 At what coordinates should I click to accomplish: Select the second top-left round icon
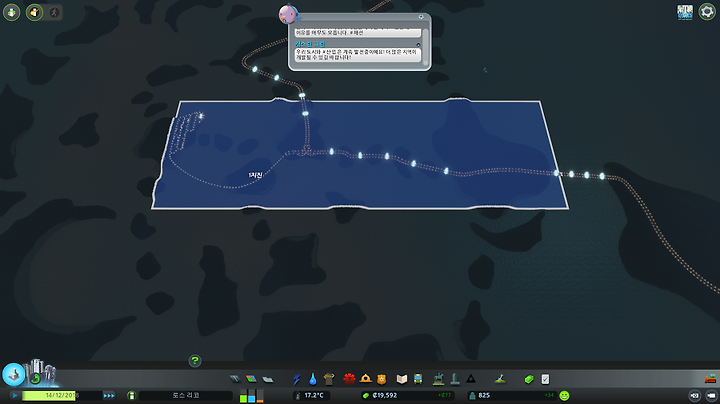point(34,12)
